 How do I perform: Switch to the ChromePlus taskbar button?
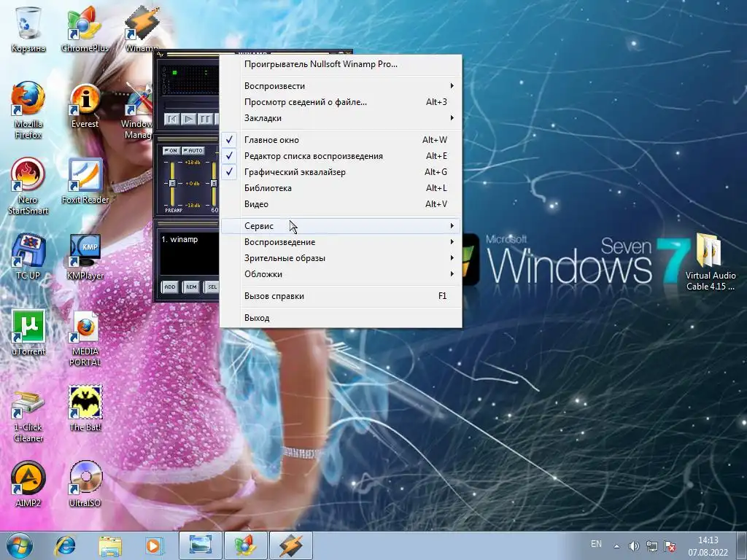[246, 545]
